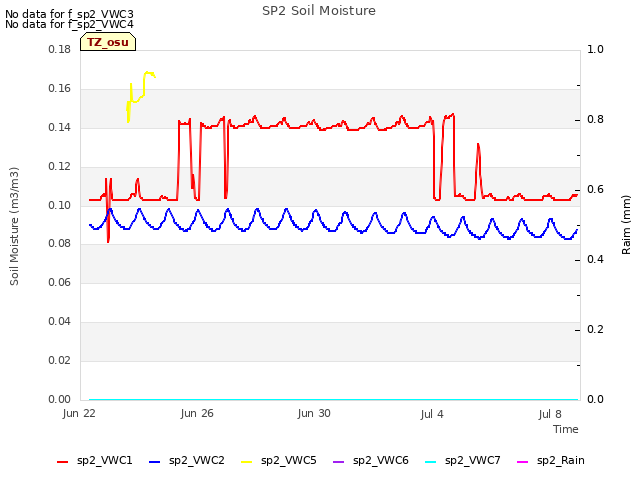Image resolution: width=640 pixels, height=480 pixels.
Task: Click the 0.00 left axis value
Action: tap(60, 399)
